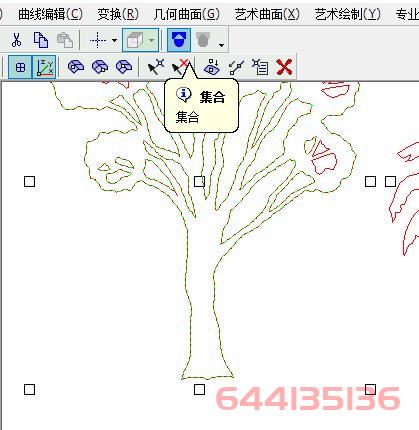
Task: Click the arrow with red X icon
Action: (180, 67)
